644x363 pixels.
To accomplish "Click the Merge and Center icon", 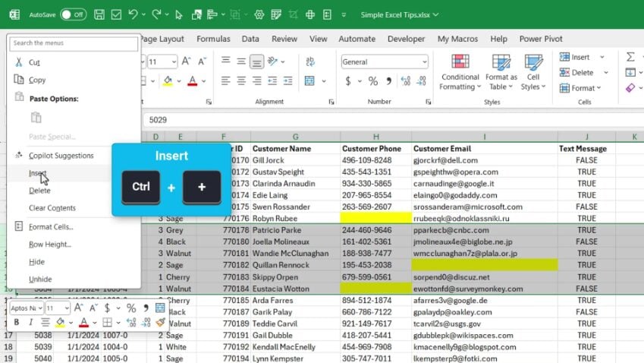I will pyautogui.click(x=309, y=80).
